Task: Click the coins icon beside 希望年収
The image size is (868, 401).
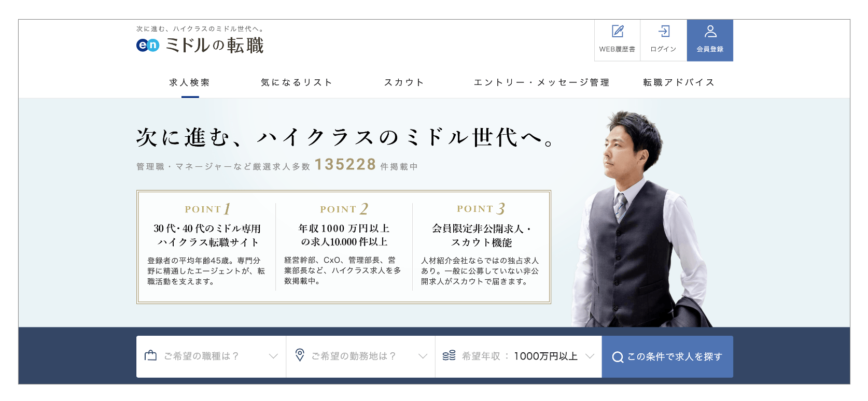Action: click(449, 355)
